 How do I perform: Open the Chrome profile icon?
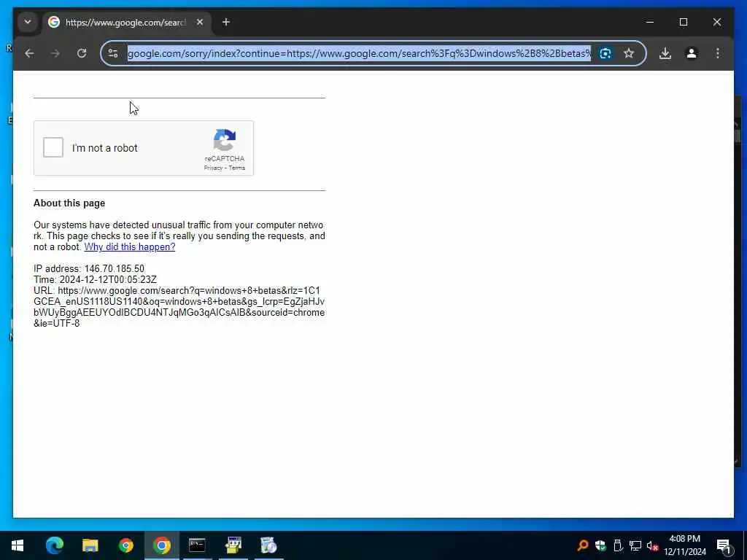692,53
